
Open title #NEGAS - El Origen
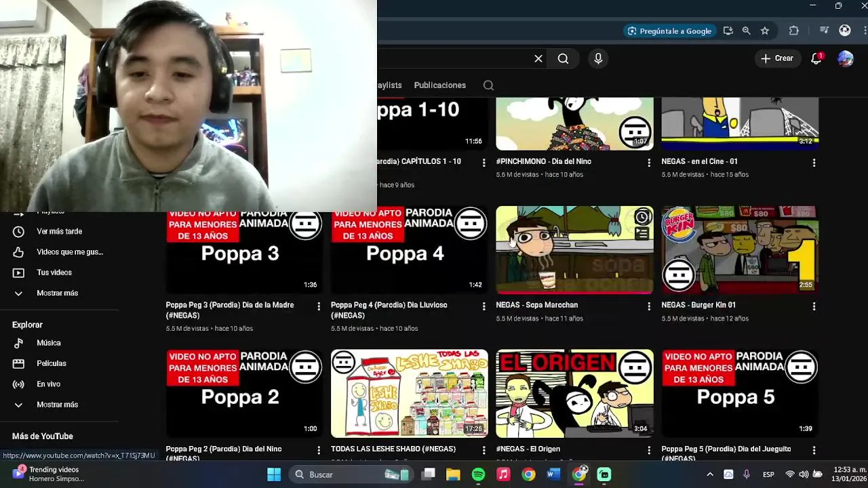pos(528,449)
